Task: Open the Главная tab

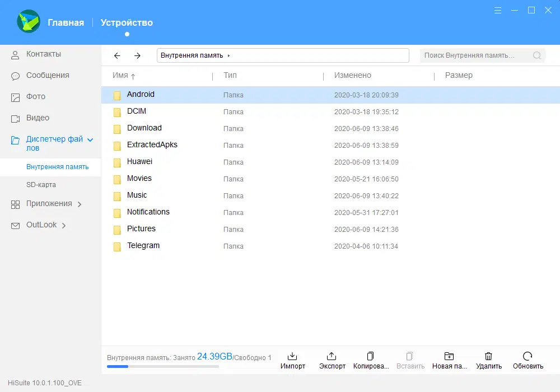Action: (66, 22)
